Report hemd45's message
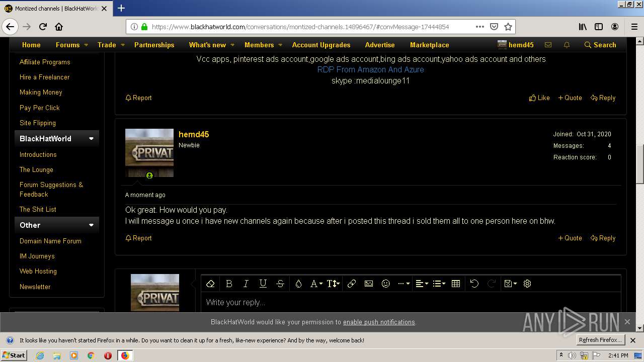644x362 pixels. tap(138, 238)
